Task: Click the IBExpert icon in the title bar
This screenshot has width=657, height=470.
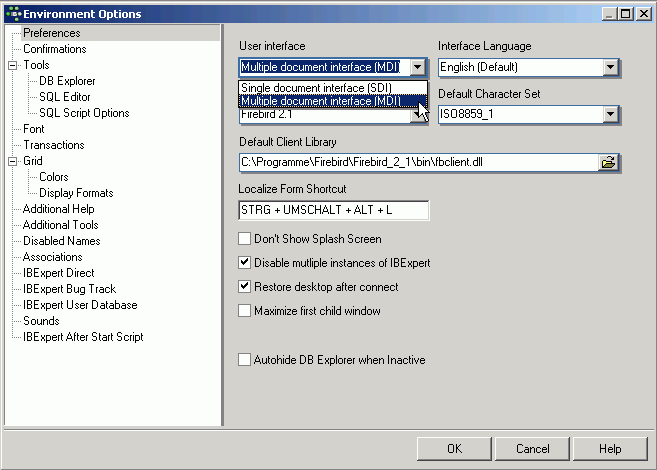Action: [13, 14]
